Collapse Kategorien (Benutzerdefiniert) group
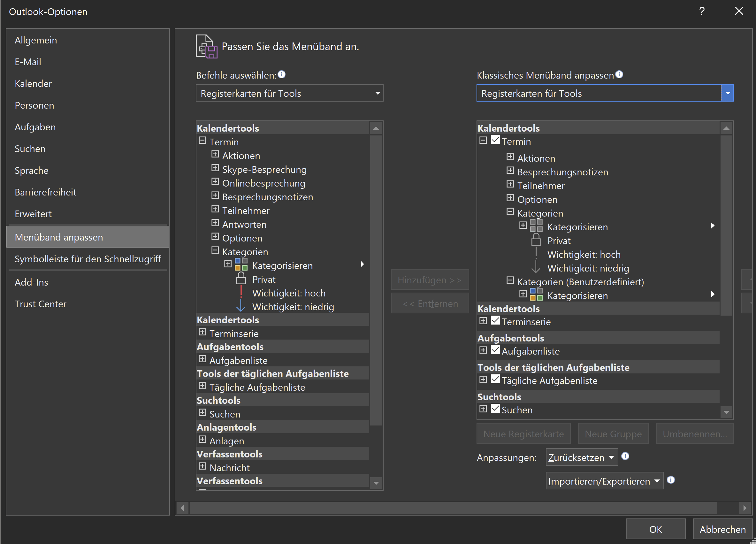 (510, 280)
